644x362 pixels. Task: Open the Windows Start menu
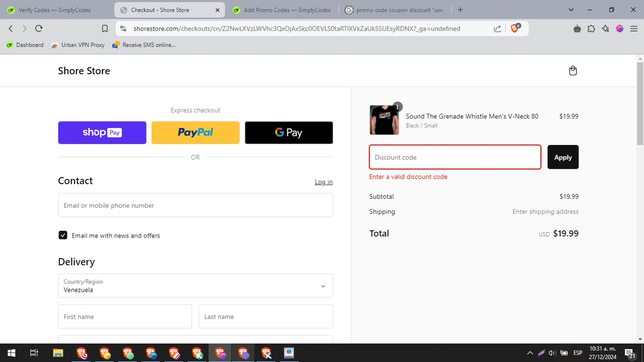click(x=12, y=353)
